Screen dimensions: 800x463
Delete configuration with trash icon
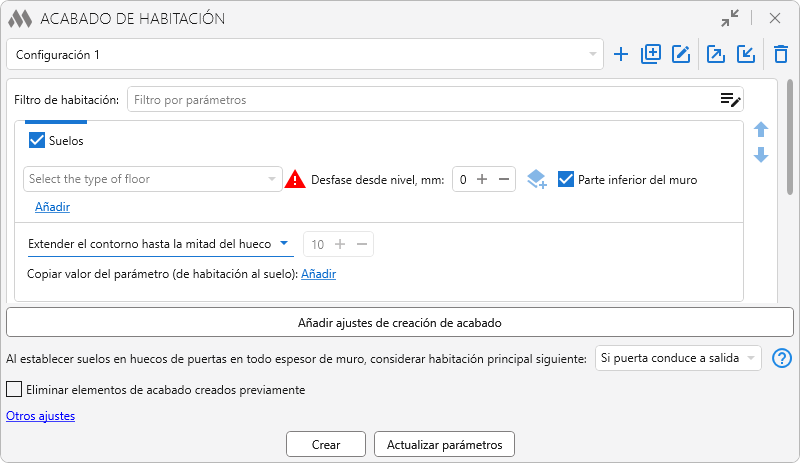(781, 55)
